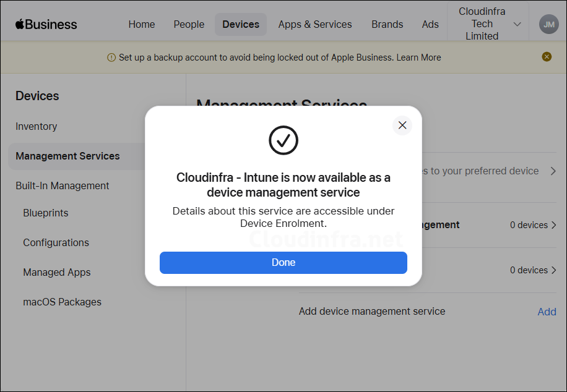Click 'Details about this service' description text
Screen dimensions: 567x392
coord(283,217)
